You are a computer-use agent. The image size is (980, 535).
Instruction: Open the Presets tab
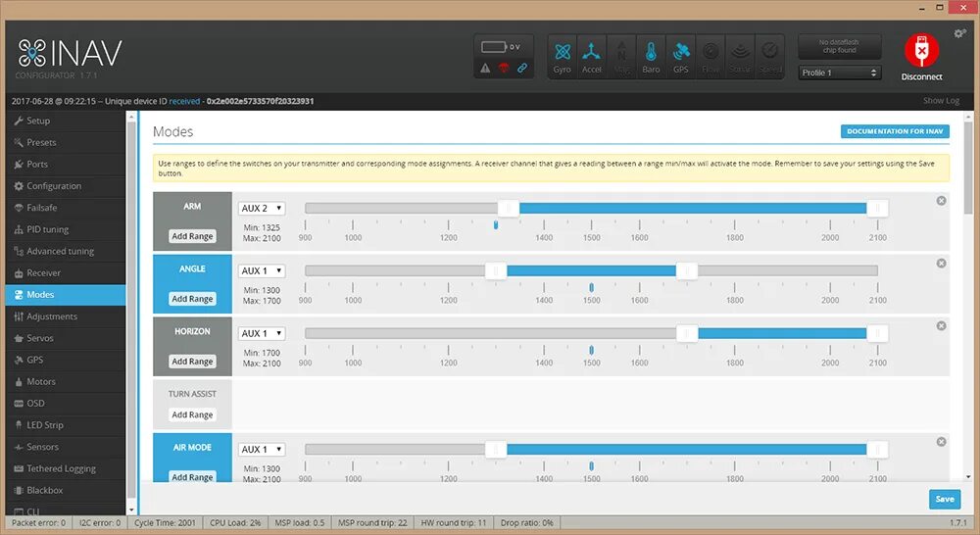66,142
